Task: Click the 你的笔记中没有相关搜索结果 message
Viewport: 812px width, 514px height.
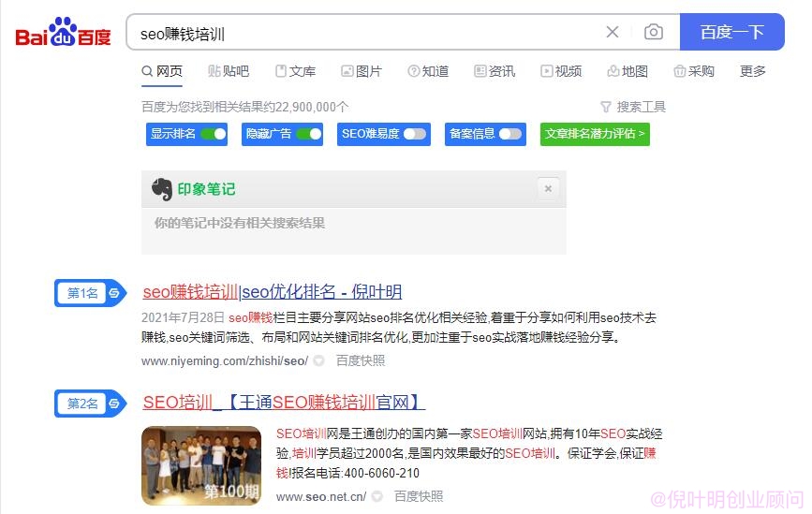Action: tap(240, 223)
